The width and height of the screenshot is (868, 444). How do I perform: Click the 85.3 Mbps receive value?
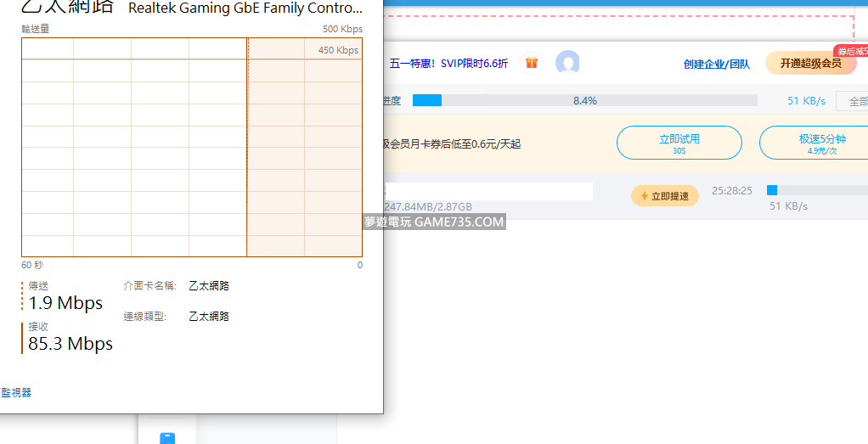tap(70, 344)
